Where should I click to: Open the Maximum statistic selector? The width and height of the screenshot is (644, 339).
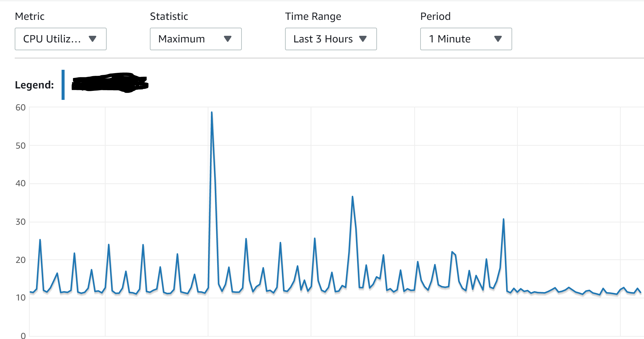[195, 39]
